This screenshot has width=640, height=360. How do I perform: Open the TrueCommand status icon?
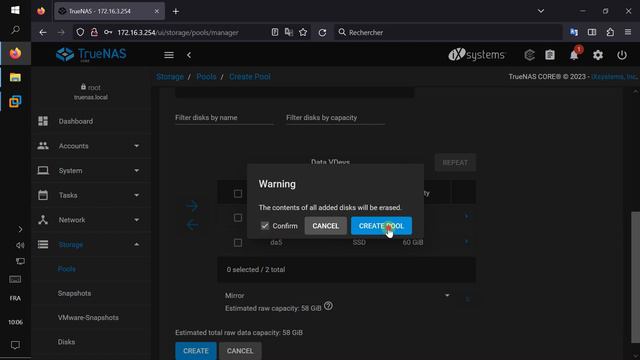click(x=529, y=55)
